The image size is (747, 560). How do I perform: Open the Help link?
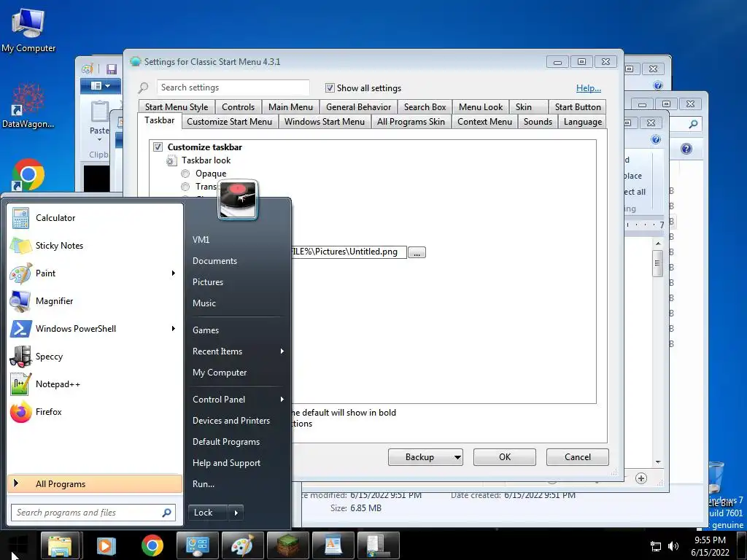pyautogui.click(x=589, y=88)
